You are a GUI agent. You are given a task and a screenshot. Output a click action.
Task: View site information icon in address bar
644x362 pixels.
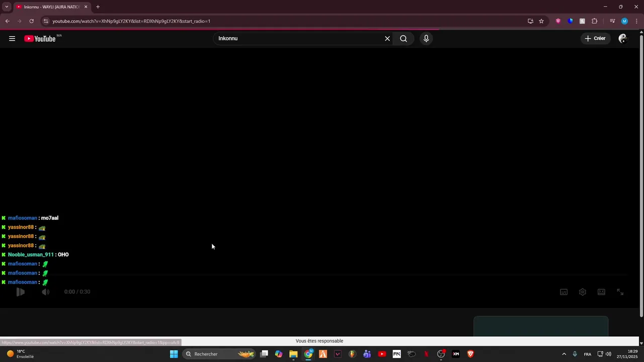click(46, 21)
